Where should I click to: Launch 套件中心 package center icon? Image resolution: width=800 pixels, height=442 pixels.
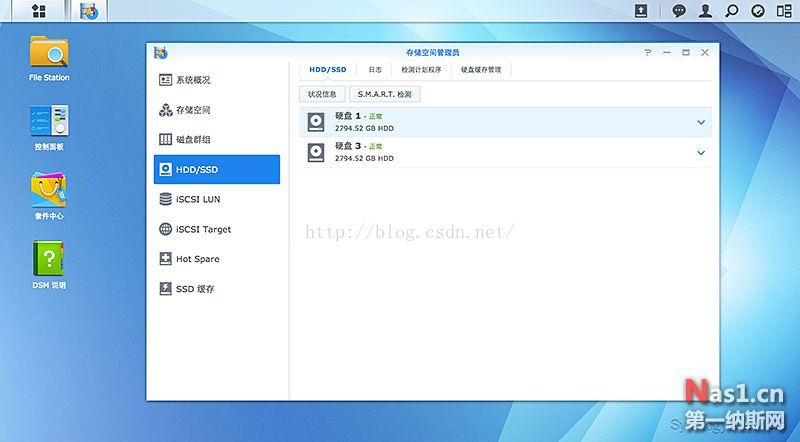pyautogui.click(x=49, y=192)
